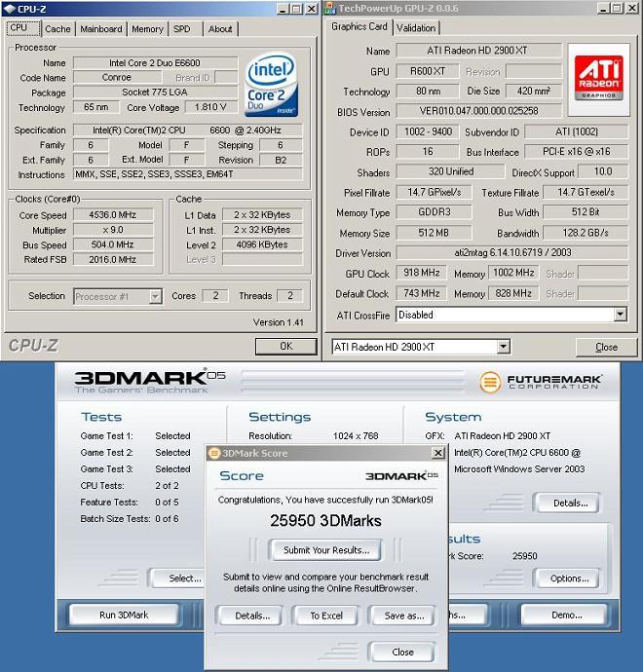Click the 3DMark Score dialog title icon

coord(214,453)
